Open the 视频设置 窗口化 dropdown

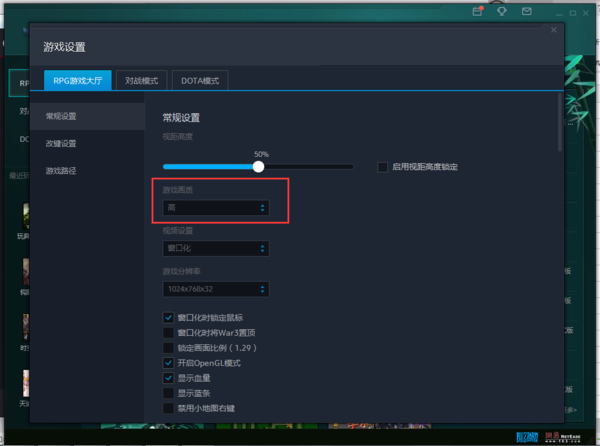click(216, 248)
